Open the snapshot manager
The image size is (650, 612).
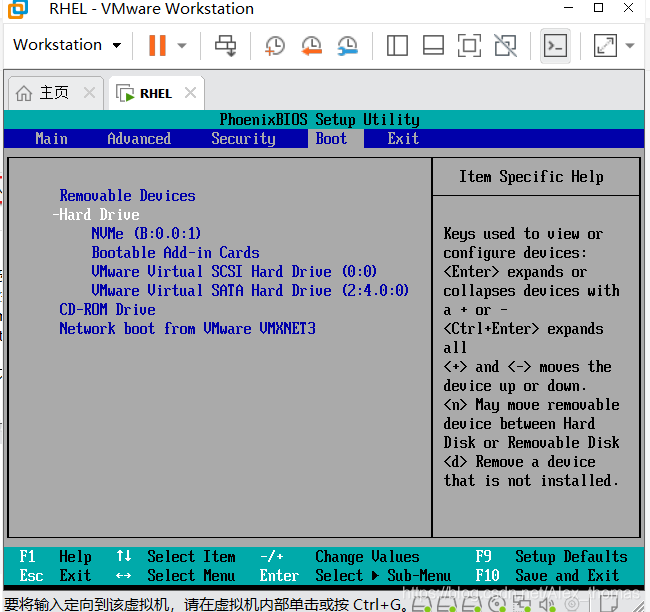pyautogui.click(x=347, y=45)
